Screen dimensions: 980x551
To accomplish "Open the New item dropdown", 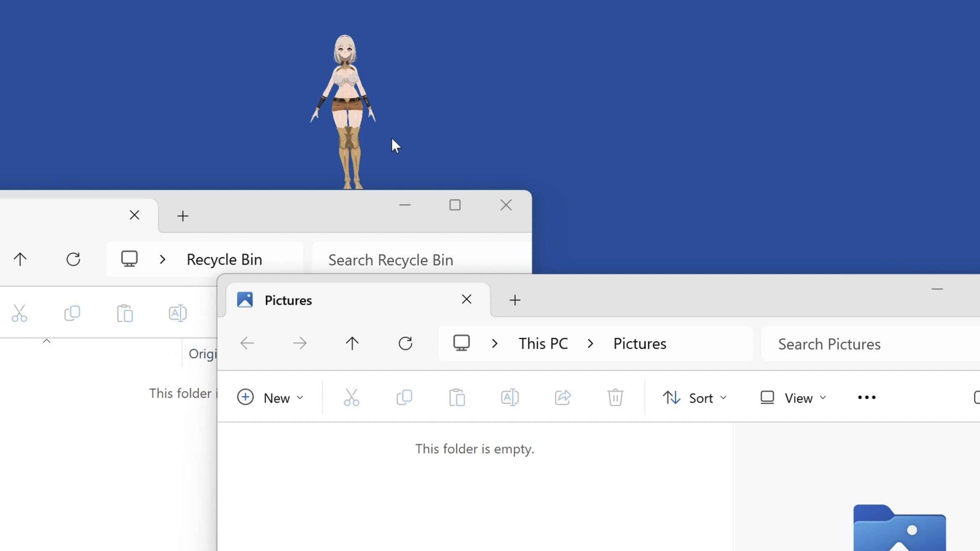I will pyautogui.click(x=270, y=397).
